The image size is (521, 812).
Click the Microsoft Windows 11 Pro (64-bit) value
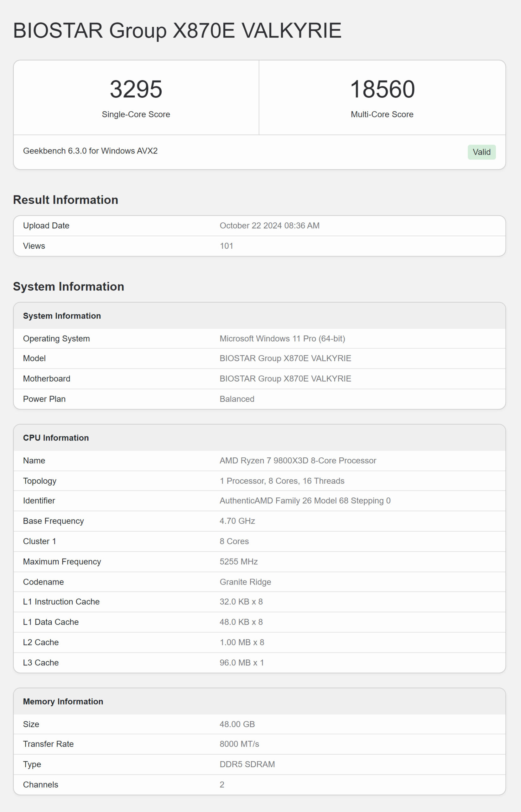click(282, 339)
